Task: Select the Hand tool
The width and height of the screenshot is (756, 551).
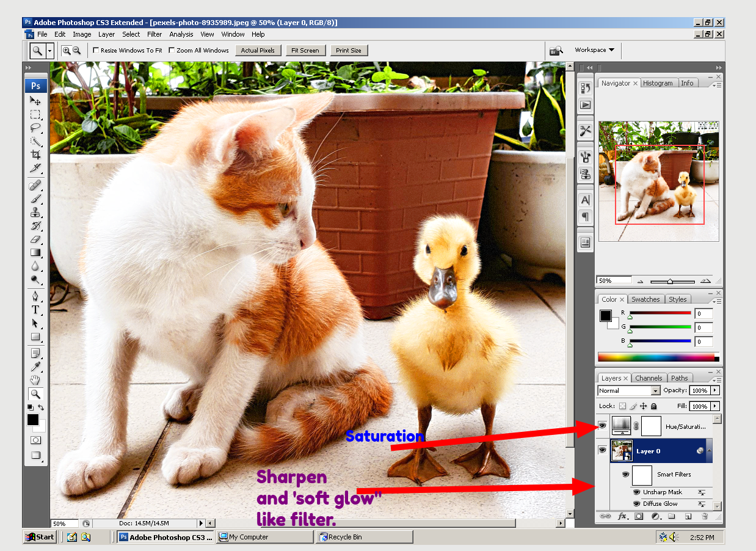Action: 35,381
